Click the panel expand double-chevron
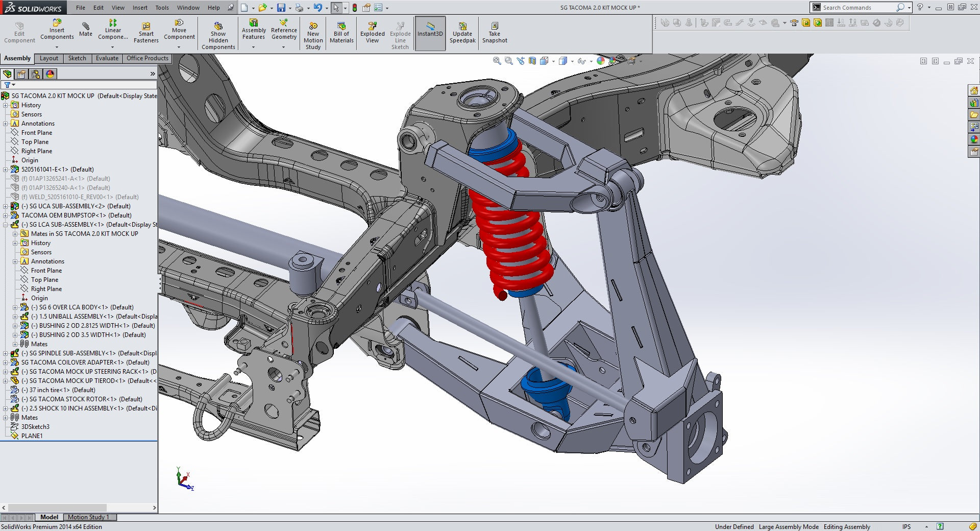Viewport: 980px width, 531px height. (x=152, y=74)
